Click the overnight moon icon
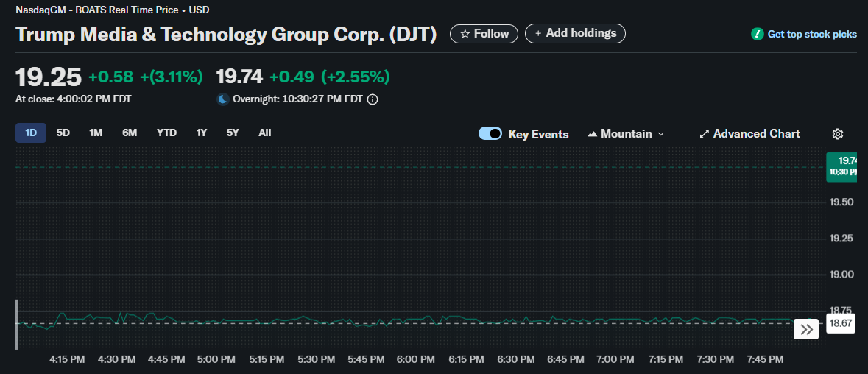 point(222,99)
